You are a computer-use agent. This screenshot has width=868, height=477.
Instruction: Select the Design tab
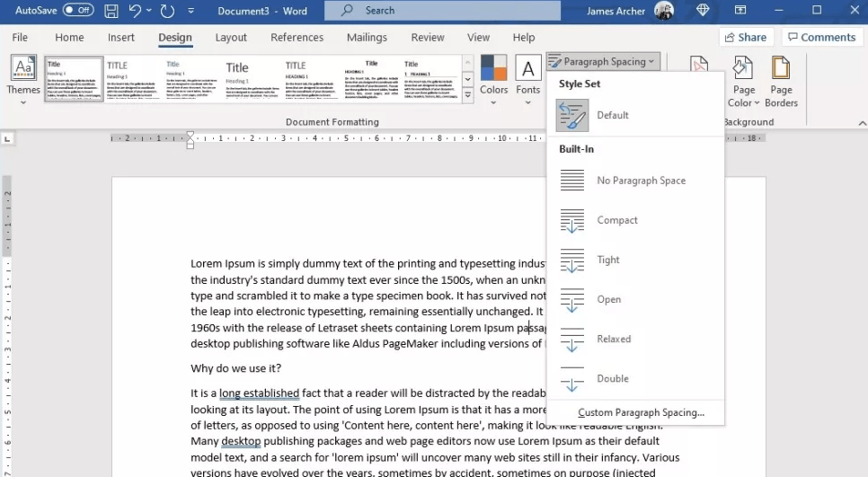pyautogui.click(x=175, y=37)
